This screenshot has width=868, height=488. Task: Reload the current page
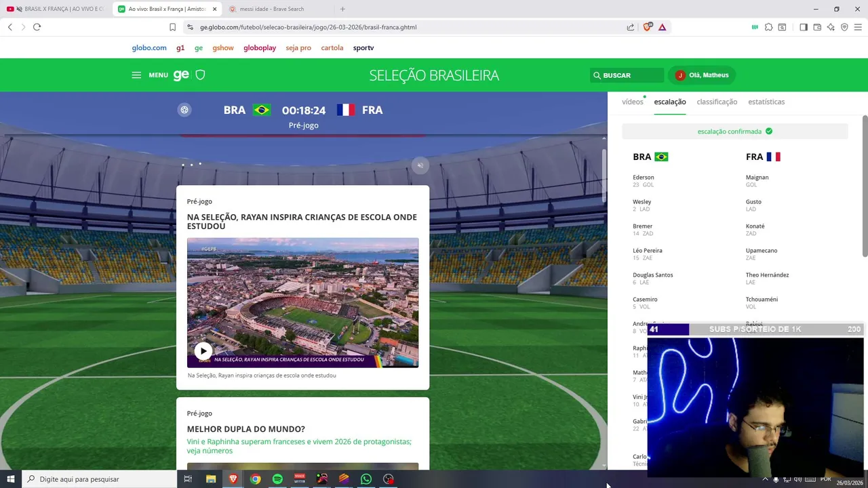click(x=37, y=27)
